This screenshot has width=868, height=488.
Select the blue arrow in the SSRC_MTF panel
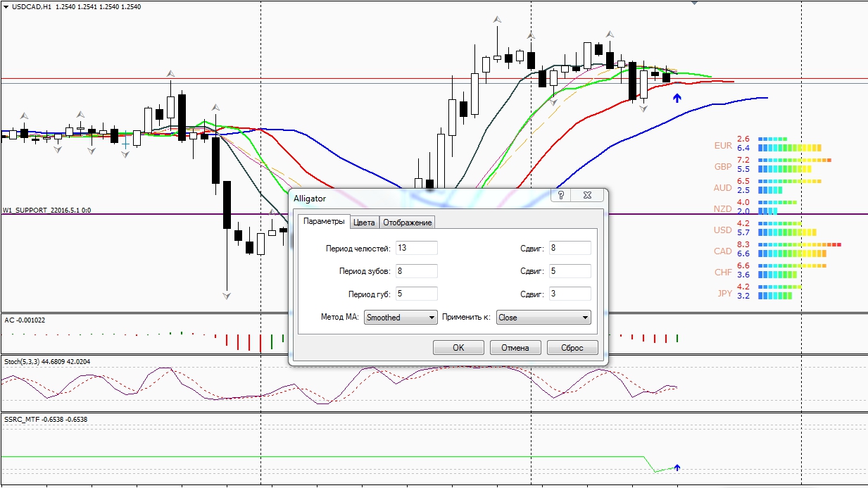click(677, 467)
